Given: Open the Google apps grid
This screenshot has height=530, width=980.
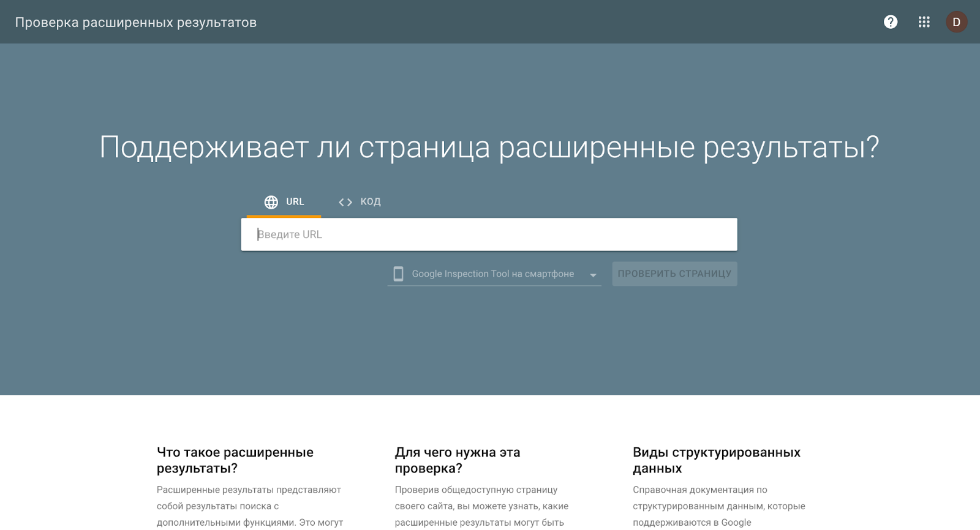Looking at the screenshot, I should pos(924,22).
